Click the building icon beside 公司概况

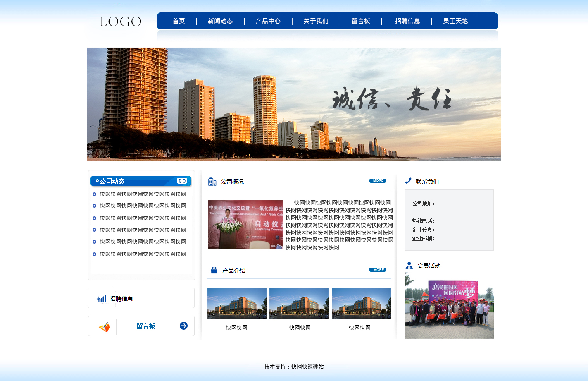tap(212, 182)
